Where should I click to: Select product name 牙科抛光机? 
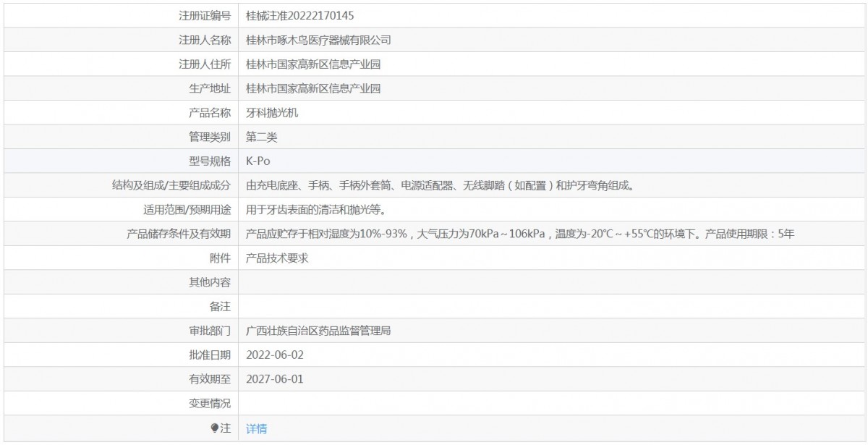(272, 113)
